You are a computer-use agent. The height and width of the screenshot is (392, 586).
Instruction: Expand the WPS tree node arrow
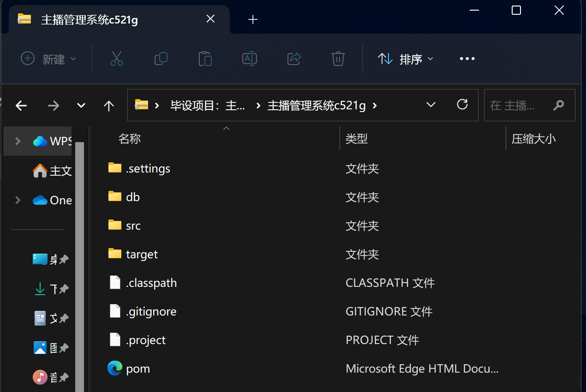pyautogui.click(x=18, y=141)
